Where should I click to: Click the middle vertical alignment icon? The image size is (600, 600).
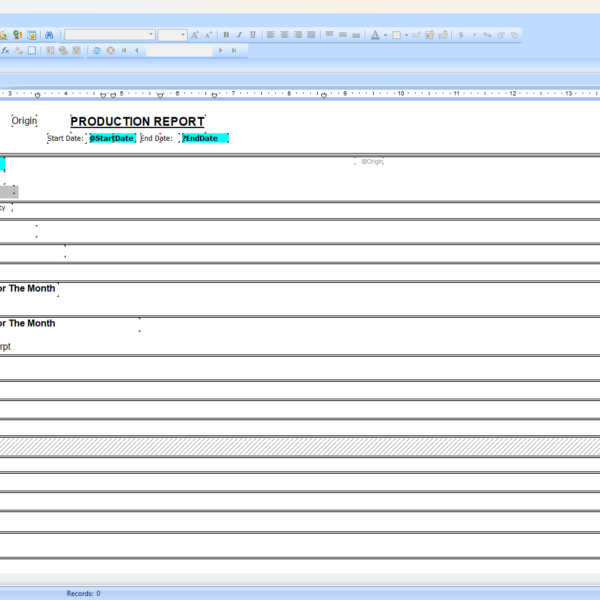[x=342, y=35]
